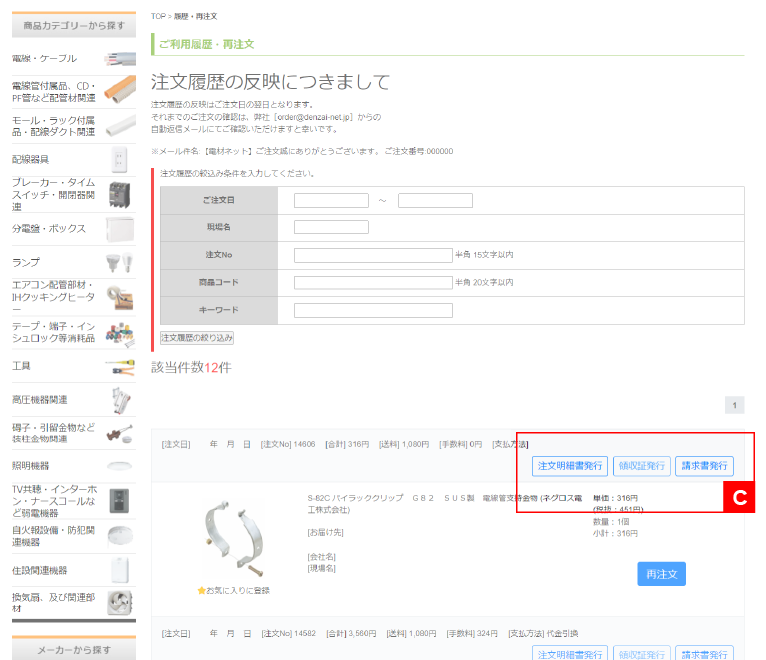Viewport: 766px width, 660px height.
Task: Go to 高圧機器関連 category
Action: (x=40, y=400)
